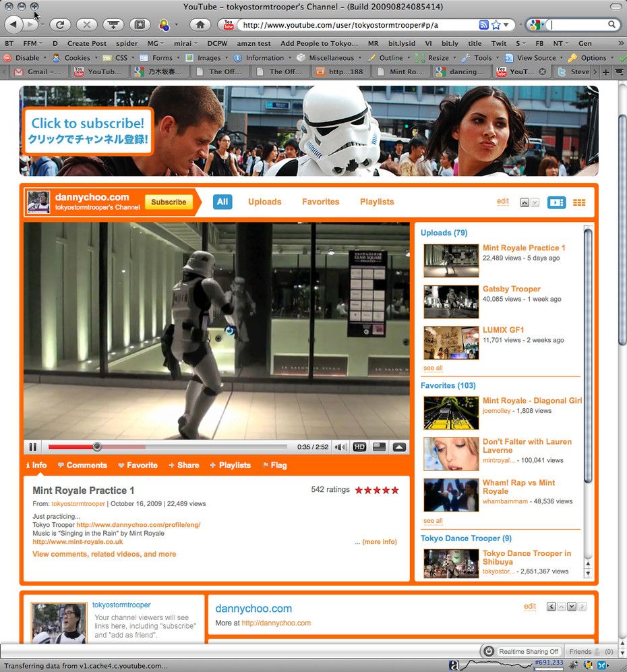Open the FFM bookmarks folder dropdown
The width and height of the screenshot is (627, 672).
point(32,43)
